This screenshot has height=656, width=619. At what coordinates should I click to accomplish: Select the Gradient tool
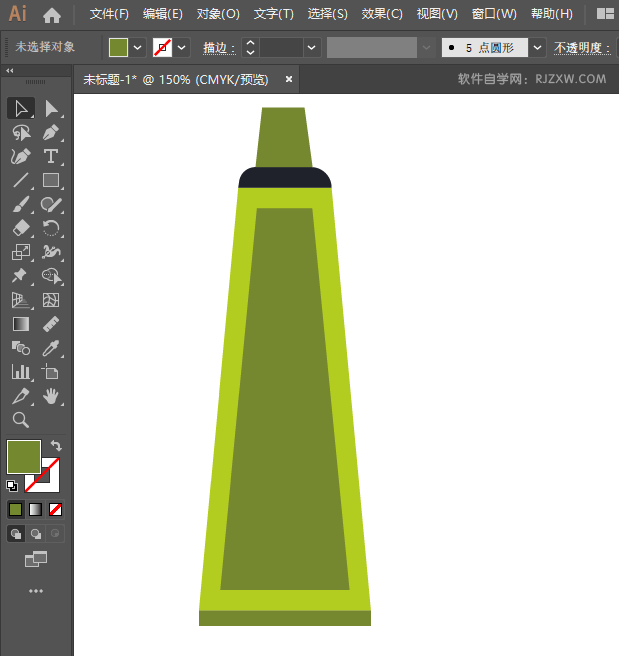point(20,324)
